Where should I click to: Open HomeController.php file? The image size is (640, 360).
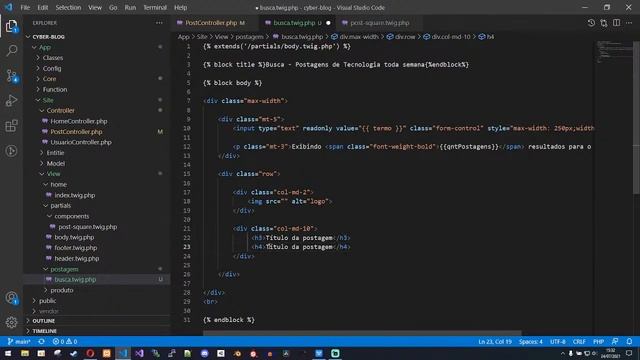coord(79,121)
